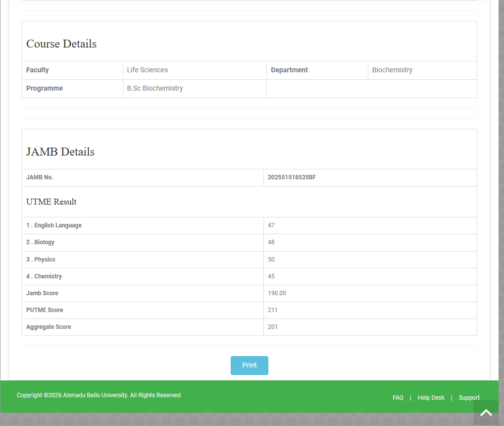Open the Help Desk footer link
504x426 pixels.
[x=431, y=398]
